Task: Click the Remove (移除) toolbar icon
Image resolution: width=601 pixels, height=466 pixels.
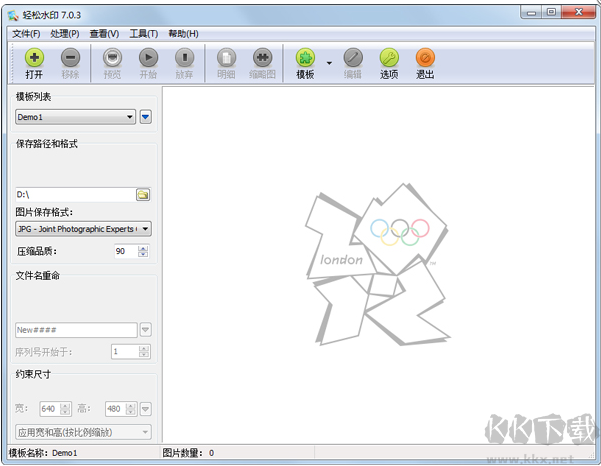Action: pos(71,58)
